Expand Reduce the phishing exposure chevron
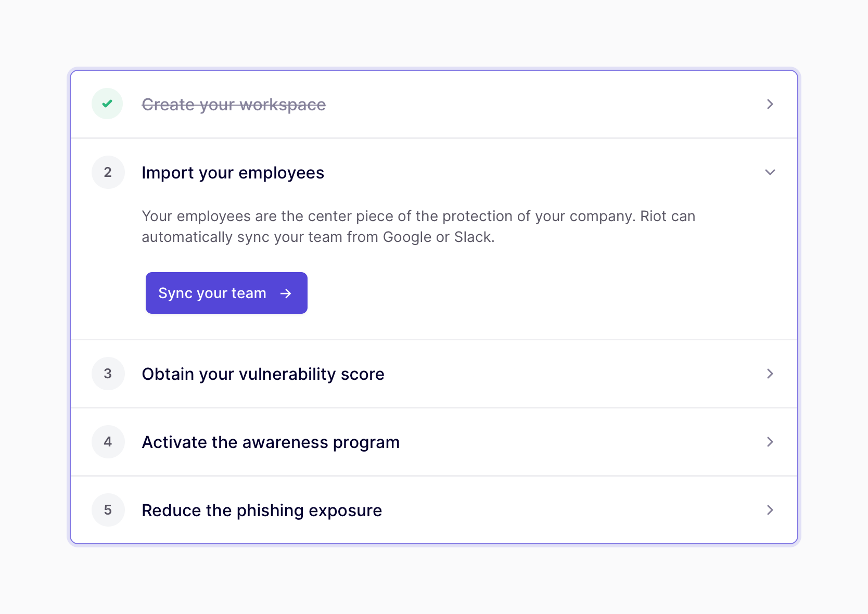Screen dimensions: 868x614 point(770,510)
